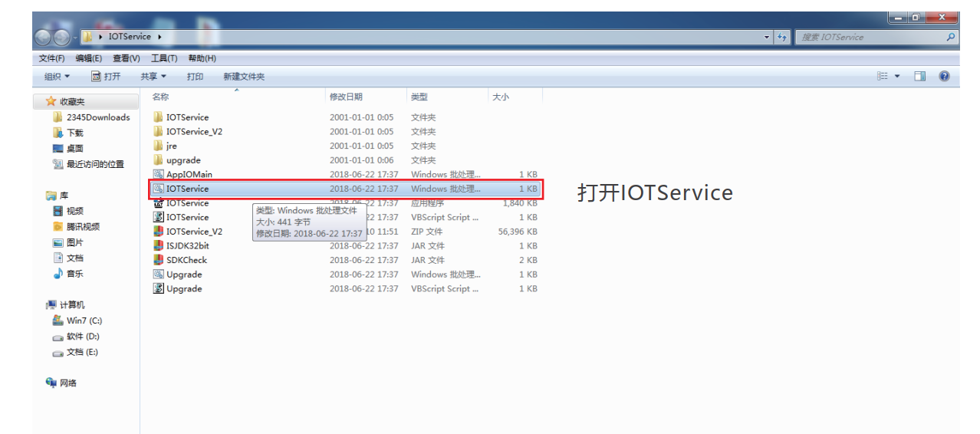Select the upgrade folder

pyautogui.click(x=177, y=160)
